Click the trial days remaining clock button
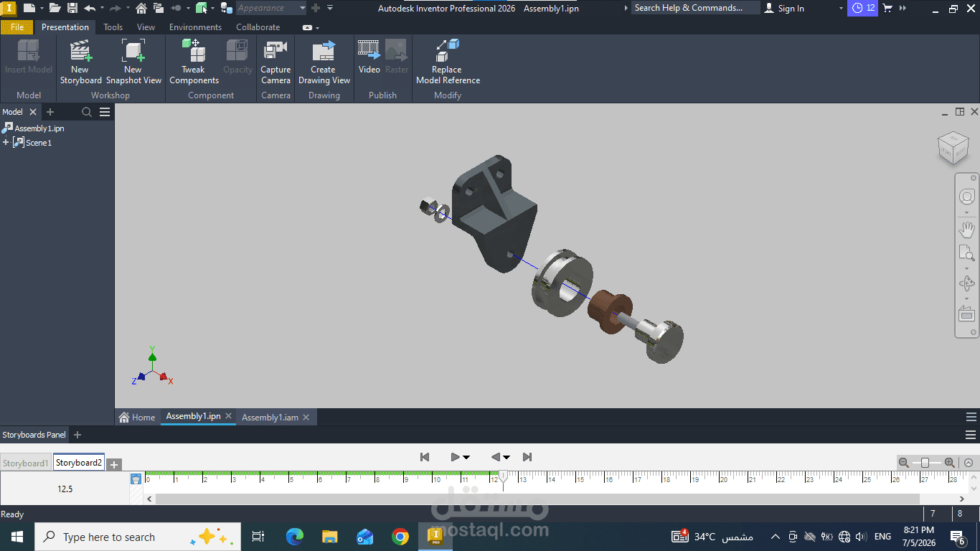 point(863,8)
